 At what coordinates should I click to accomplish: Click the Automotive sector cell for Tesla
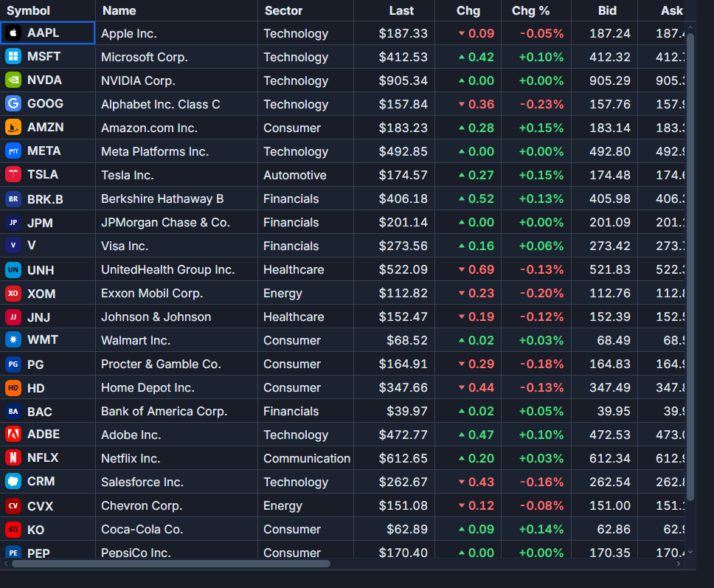click(x=305, y=175)
